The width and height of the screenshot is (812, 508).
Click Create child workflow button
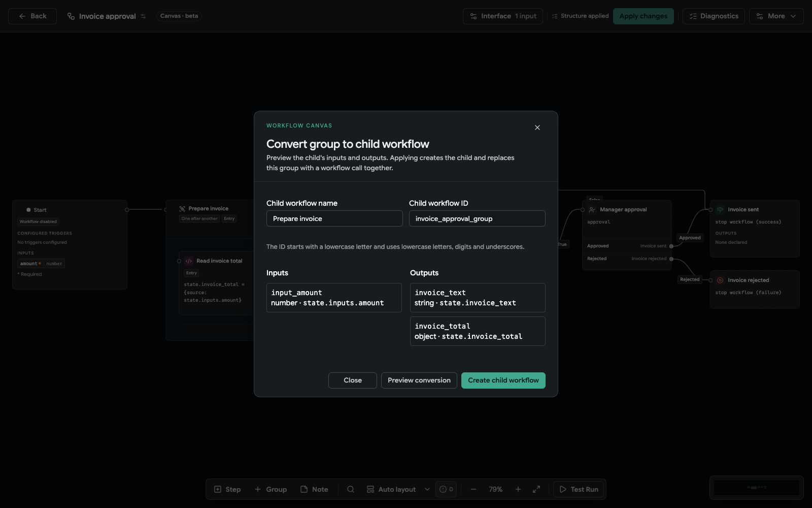click(503, 380)
